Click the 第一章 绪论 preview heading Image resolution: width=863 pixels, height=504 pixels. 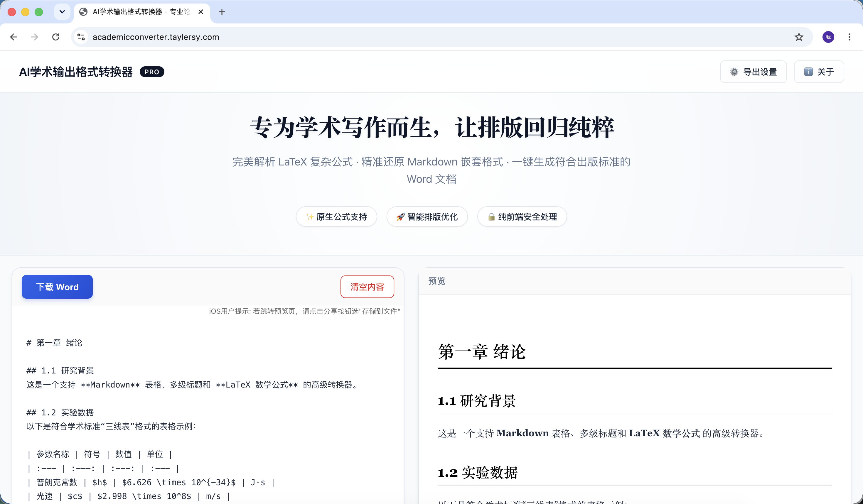[x=481, y=352]
